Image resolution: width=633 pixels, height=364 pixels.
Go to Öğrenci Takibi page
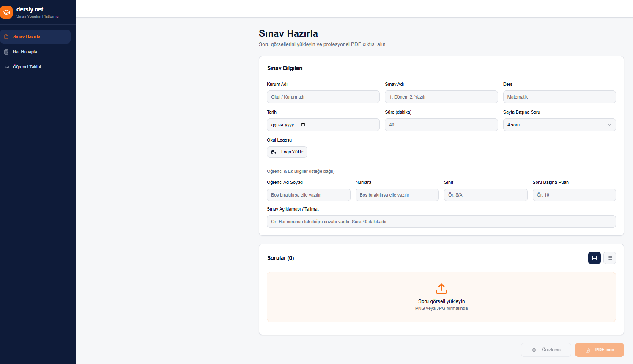36,67
